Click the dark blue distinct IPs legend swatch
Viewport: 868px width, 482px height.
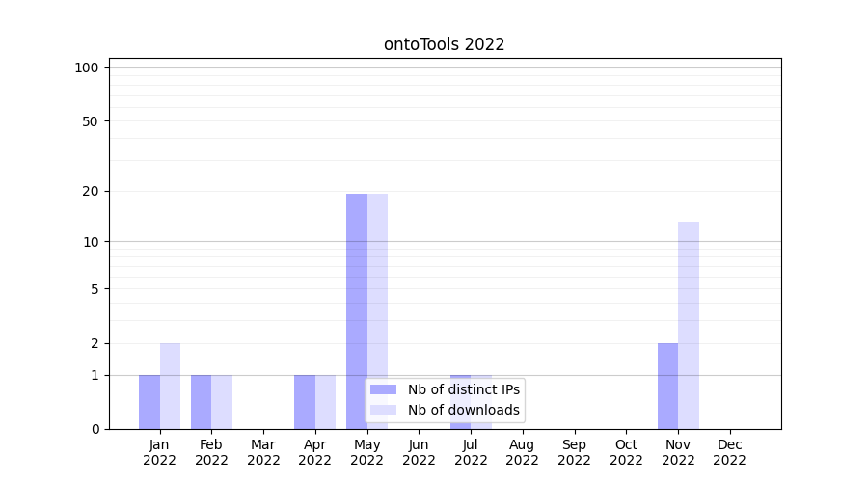tap(383, 389)
